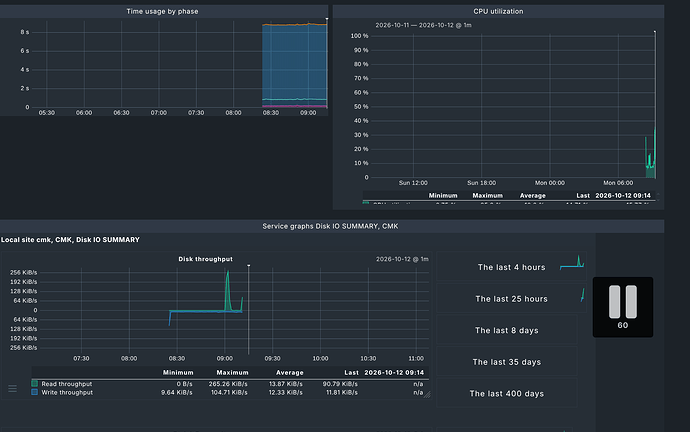Click the 'Minimum' column header in disk table
Viewport: 690px width, 432px height.
point(178,373)
